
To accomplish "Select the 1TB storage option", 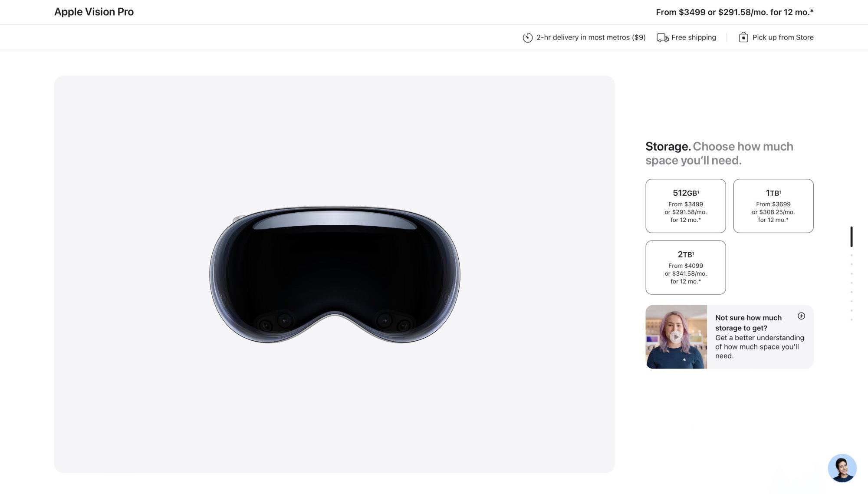I will [x=773, y=206].
